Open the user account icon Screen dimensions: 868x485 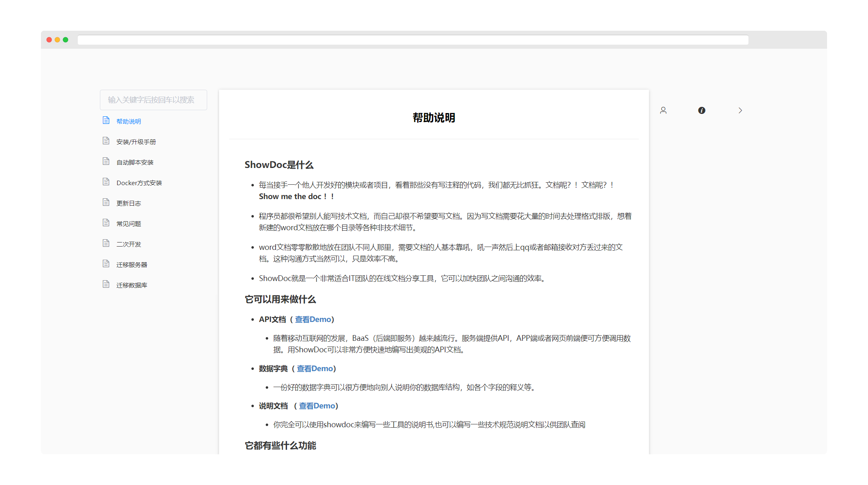click(x=663, y=110)
